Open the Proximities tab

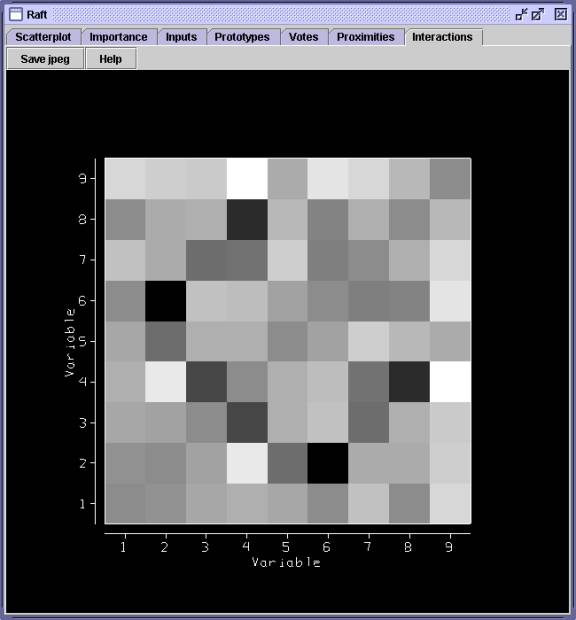366,37
